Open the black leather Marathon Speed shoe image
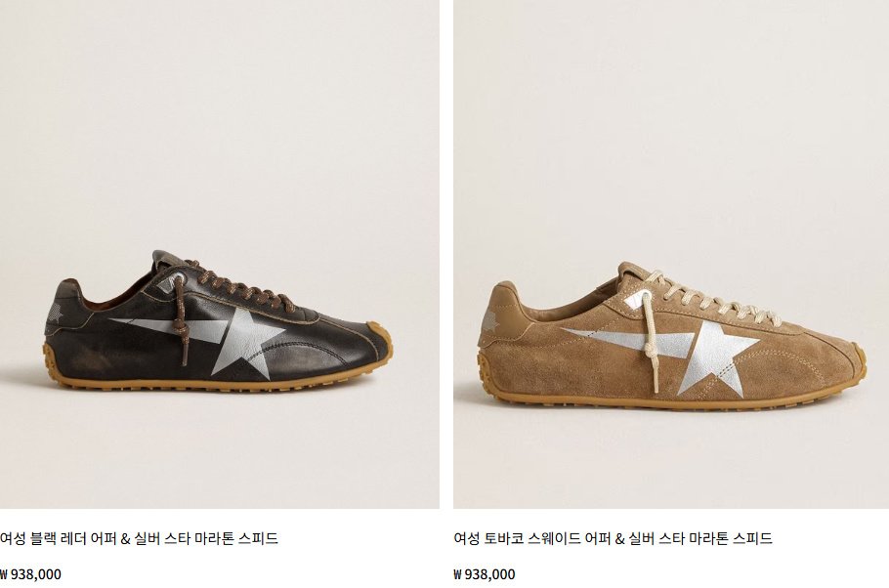The image size is (889, 588). click(x=220, y=254)
